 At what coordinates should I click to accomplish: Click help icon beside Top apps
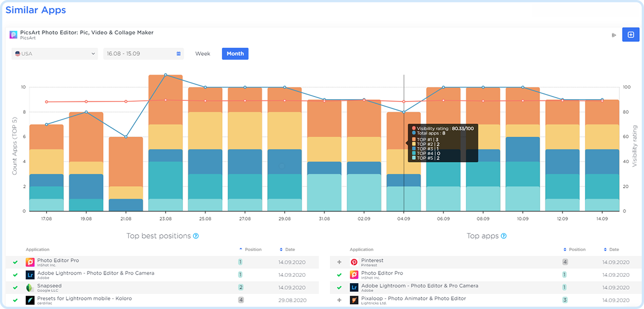tap(503, 236)
